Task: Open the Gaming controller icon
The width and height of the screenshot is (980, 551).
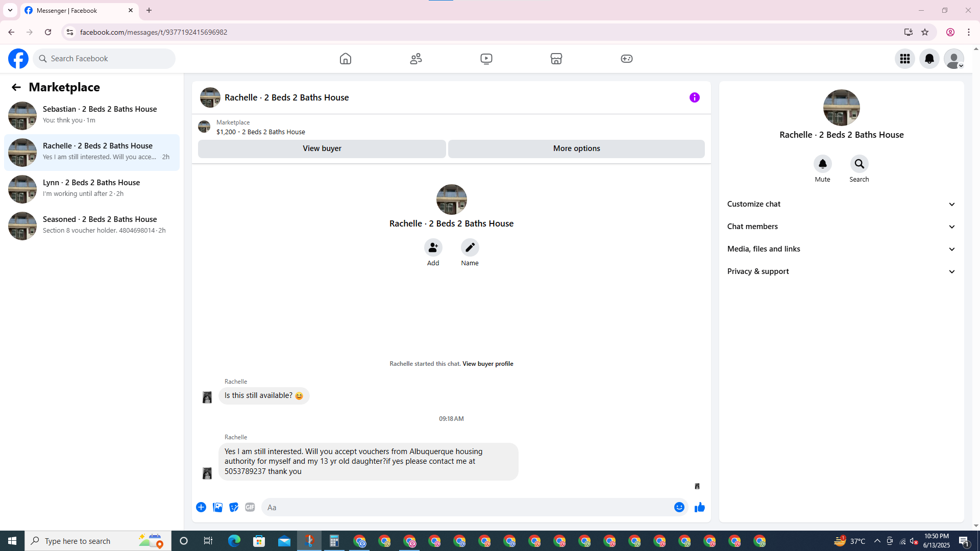Action: click(627, 59)
